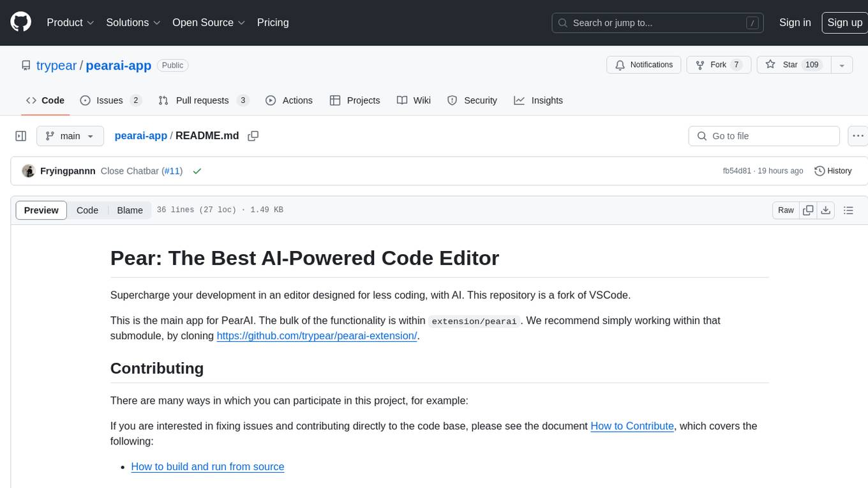This screenshot has height=488, width=868.
Task: Expand the Product menu
Action: click(70, 22)
